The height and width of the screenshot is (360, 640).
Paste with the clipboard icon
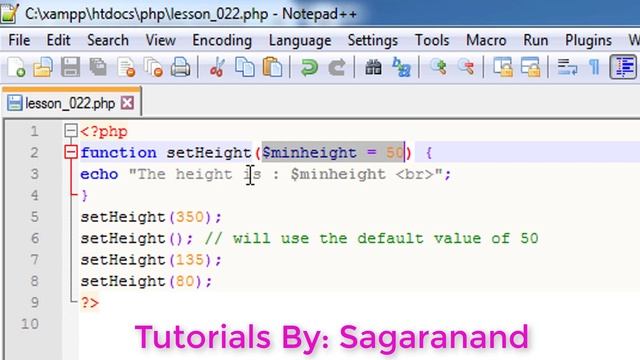[272, 67]
